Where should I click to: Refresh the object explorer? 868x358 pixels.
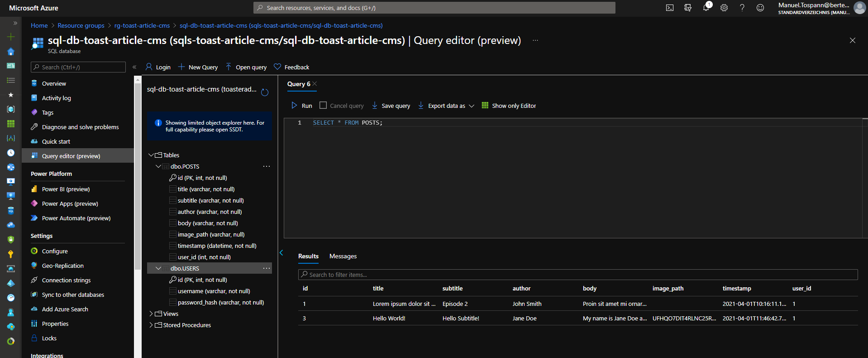265,92
